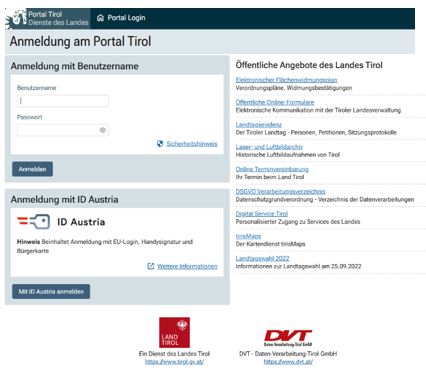Click the home icon beside Portal Login
Screen dimensions: 426x374
pyautogui.click(x=100, y=18)
